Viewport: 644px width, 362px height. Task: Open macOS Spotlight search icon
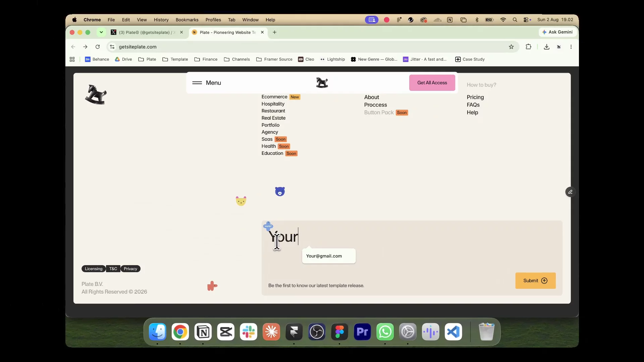tap(515, 20)
